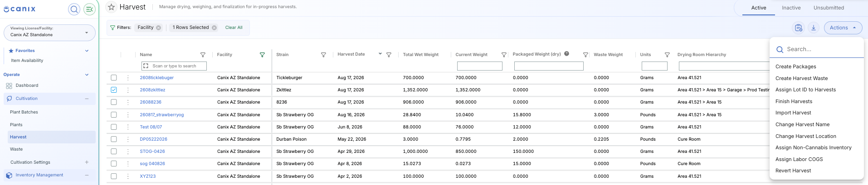Viewport: 868px width, 185px height.
Task: Switch to the Inactive tab
Action: click(x=791, y=8)
